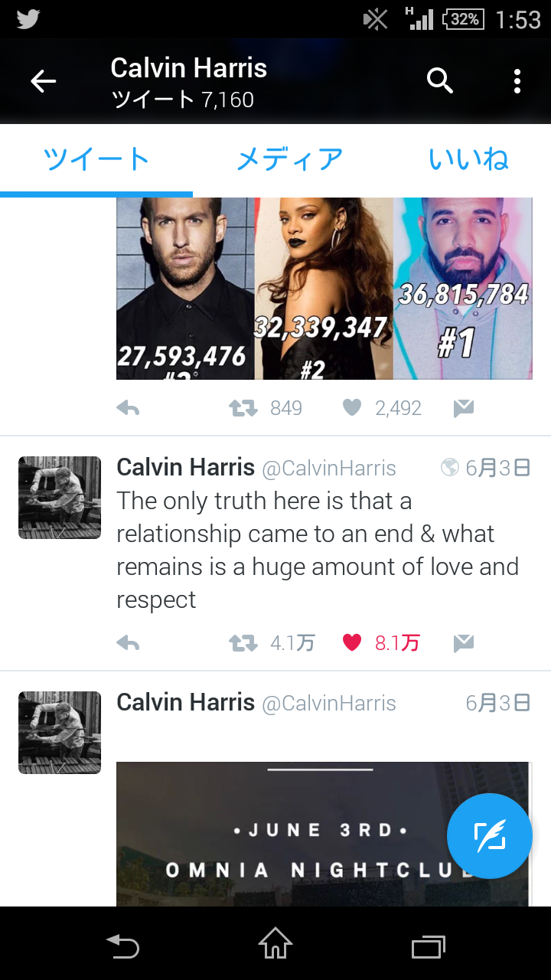
Task: Open Calvin Harris avatar on Omnia tweet
Action: (x=60, y=733)
